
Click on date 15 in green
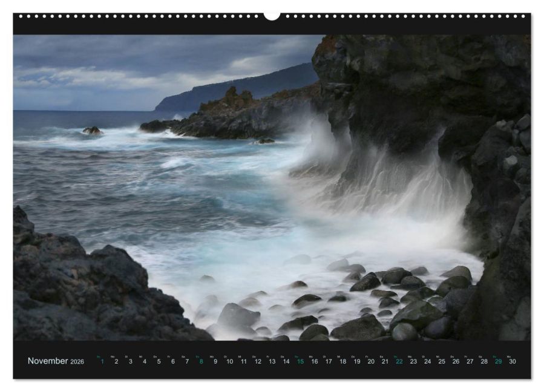click(300, 362)
